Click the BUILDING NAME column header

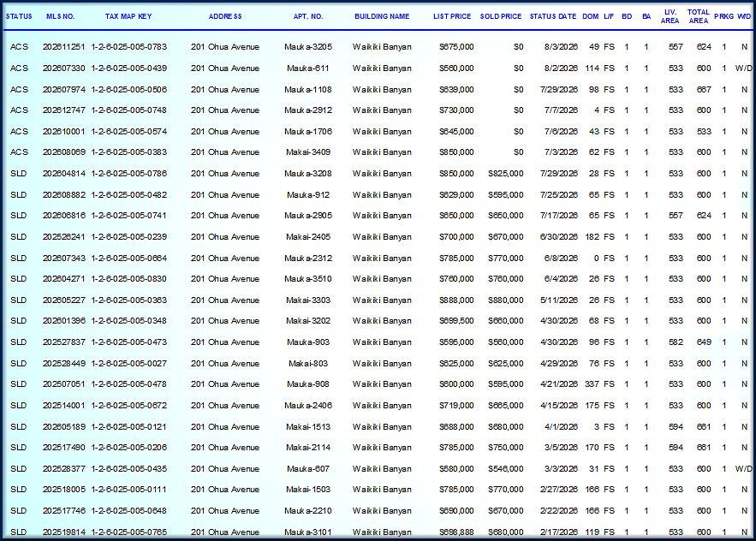(x=382, y=16)
